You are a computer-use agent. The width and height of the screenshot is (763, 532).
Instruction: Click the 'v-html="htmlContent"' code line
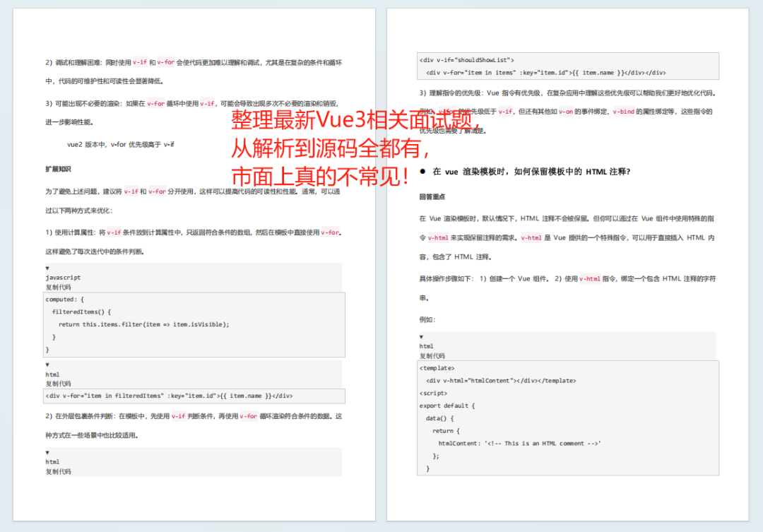point(501,381)
